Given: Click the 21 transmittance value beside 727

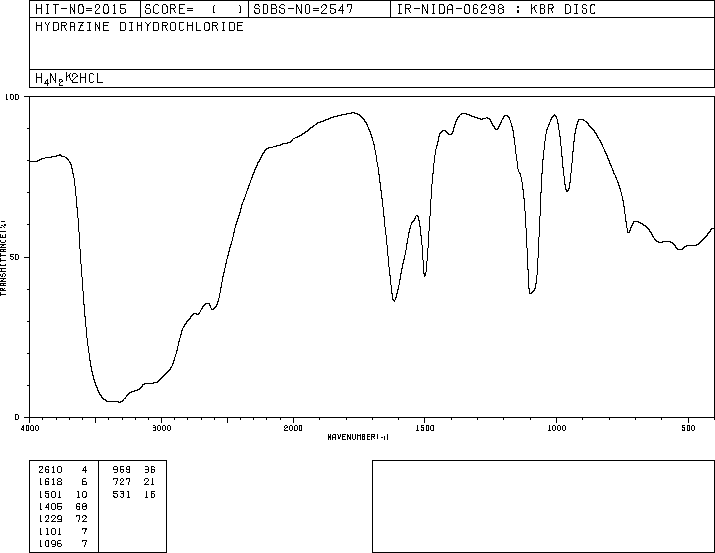Looking at the screenshot, I should point(150,482).
